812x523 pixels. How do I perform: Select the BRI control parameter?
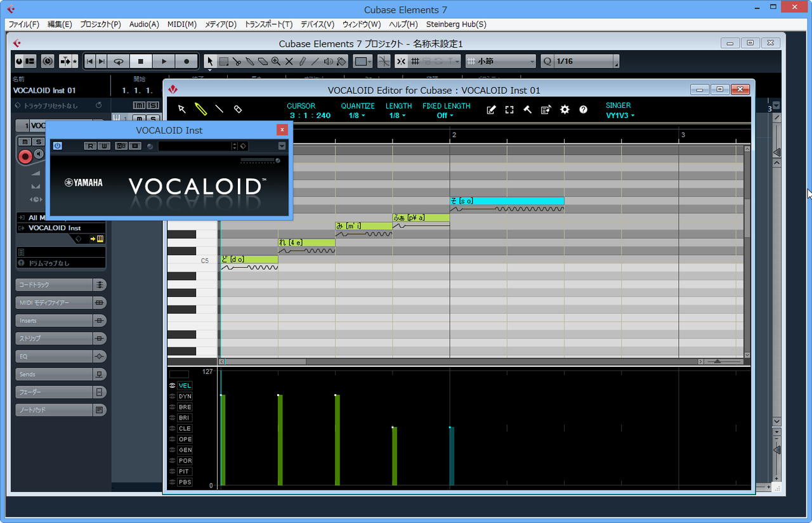(185, 418)
